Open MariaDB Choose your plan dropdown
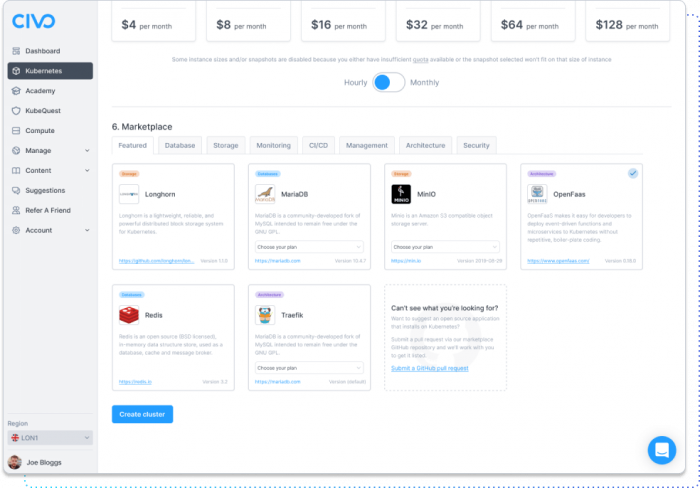 (309, 247)
